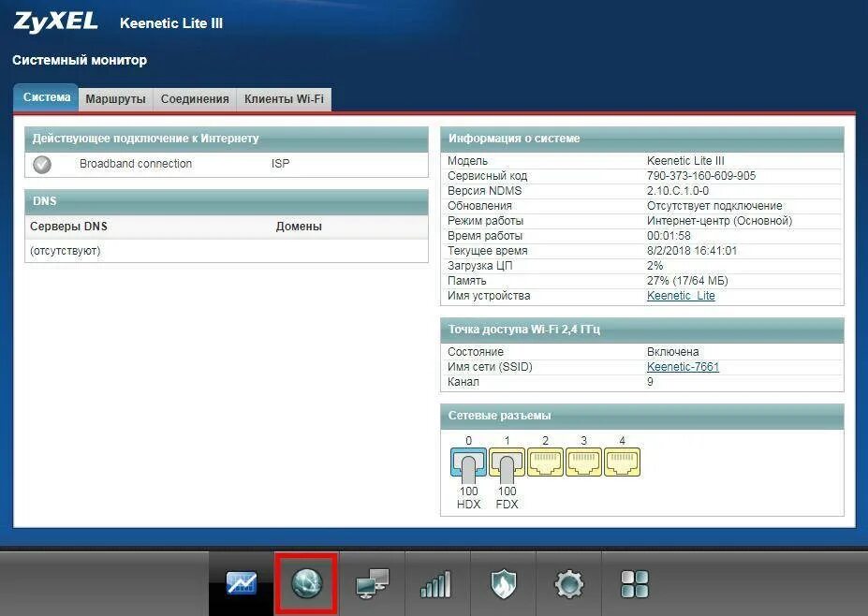Click the Keenetic Lite III title text
This screenshot has width=868, height=616.
(x=171, y=23)
